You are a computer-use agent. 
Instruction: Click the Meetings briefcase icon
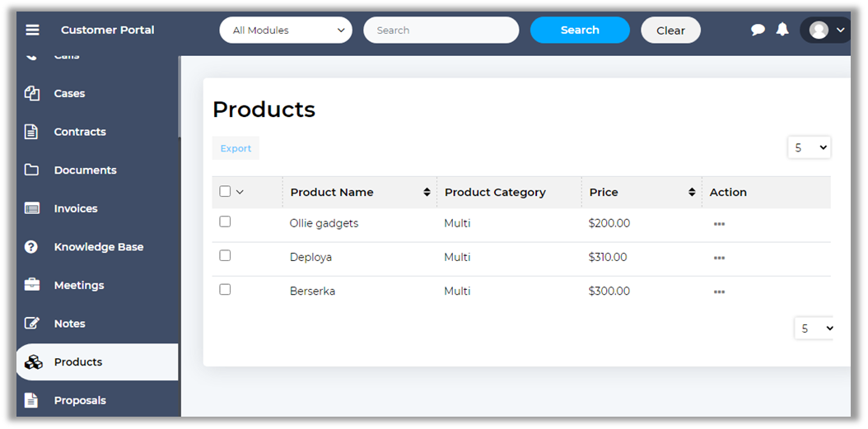32,286
